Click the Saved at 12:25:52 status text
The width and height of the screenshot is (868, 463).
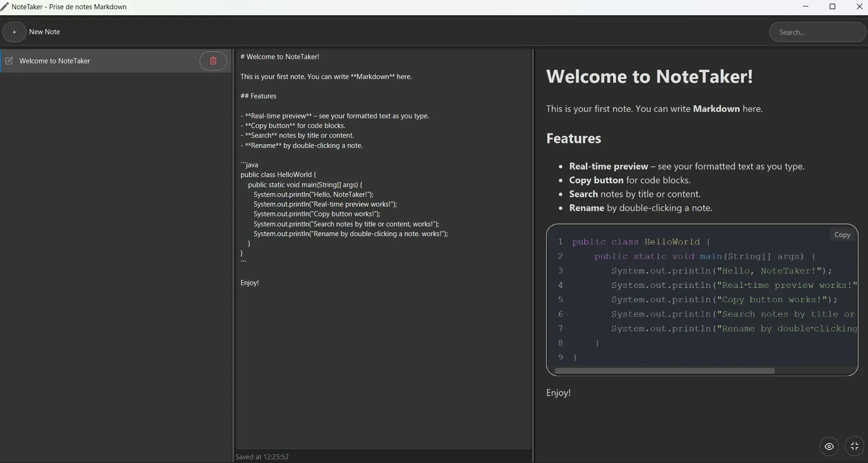pos(262,456)
